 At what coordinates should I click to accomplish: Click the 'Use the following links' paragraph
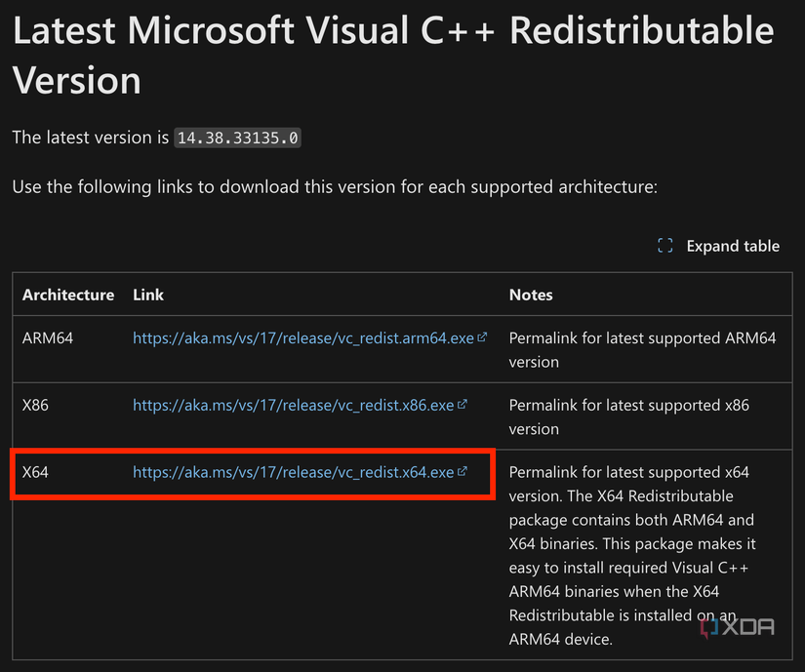[x=335, y=187]
